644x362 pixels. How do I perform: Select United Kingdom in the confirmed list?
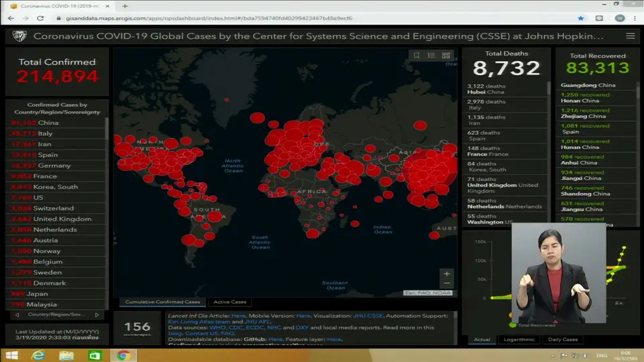pos(56,219)
